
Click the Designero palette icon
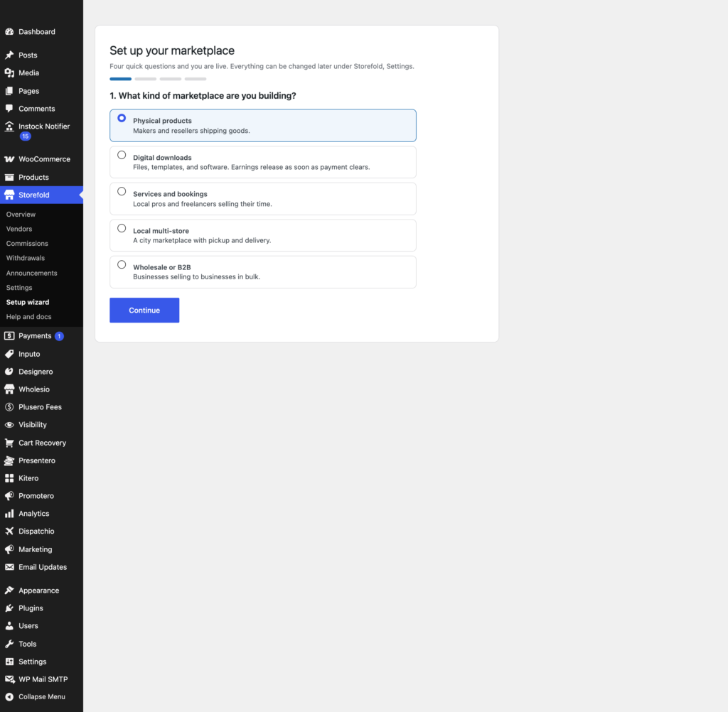click(x=9, y=372)
